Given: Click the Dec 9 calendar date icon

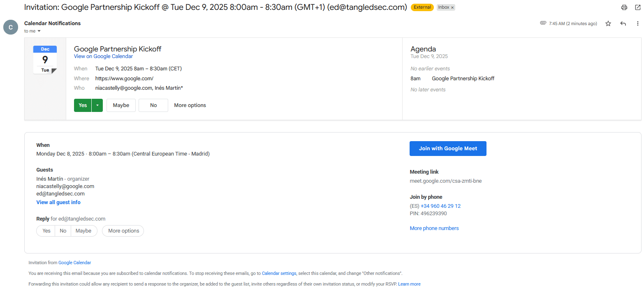Looking at the screenshot, I should tap(45, 60).
